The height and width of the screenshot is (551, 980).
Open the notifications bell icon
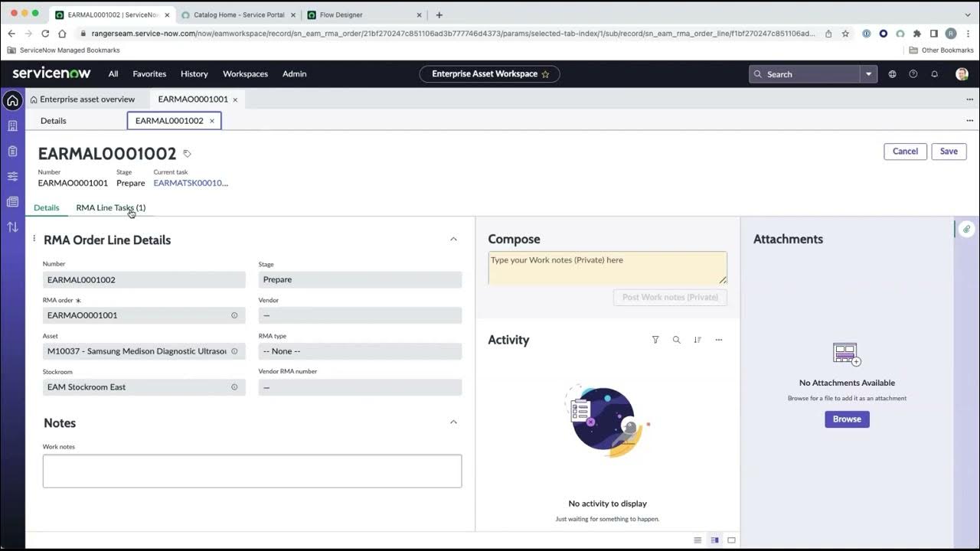coord(934,74)
